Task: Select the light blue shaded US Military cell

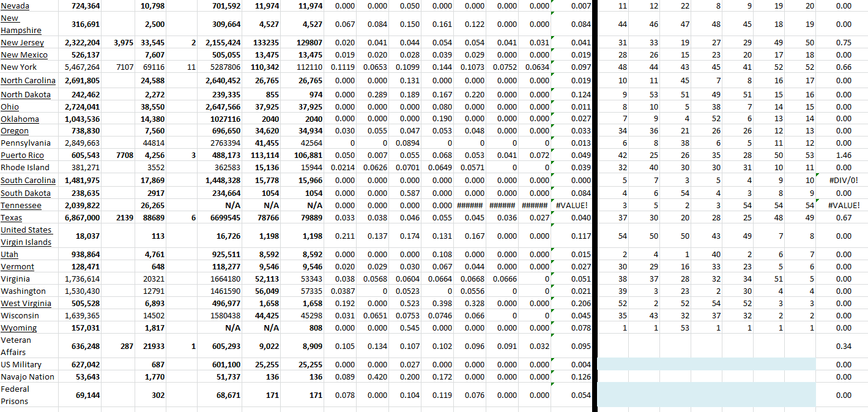Action: coord(706,364)
